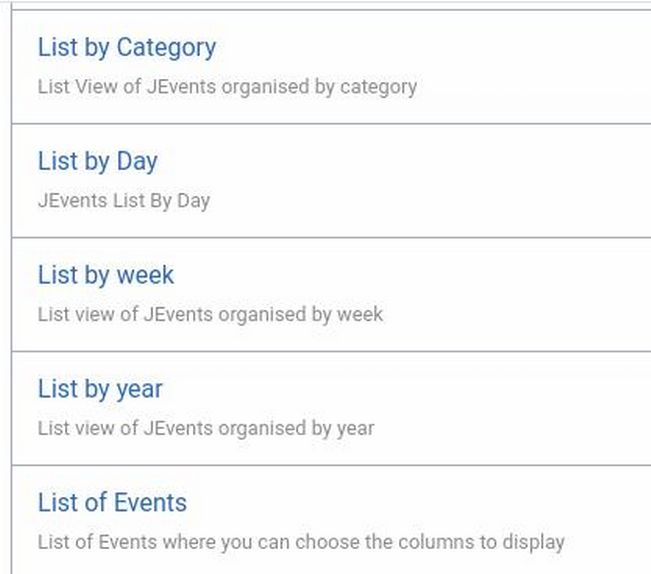
Task: Click empty space right of 'organised by year' description
Action: (x=510, y=428)
